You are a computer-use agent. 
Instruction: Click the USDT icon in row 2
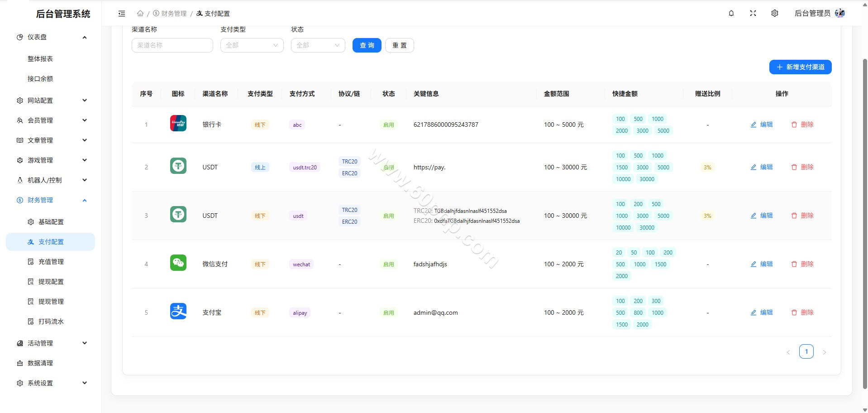pyautogui.click(x=178, y=166)
